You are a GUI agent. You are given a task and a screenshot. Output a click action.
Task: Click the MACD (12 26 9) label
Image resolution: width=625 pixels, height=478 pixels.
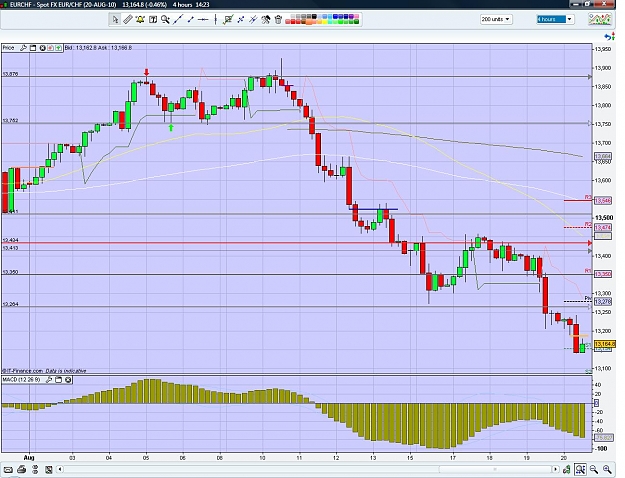[22, 380]
